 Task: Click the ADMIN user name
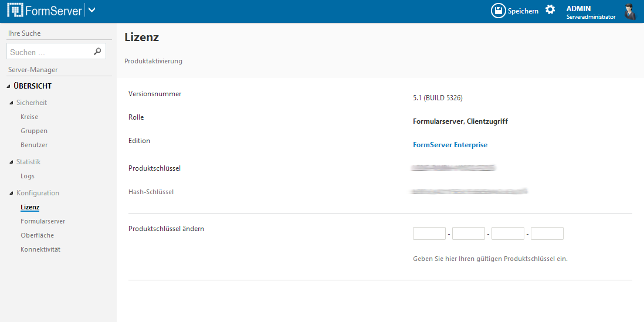point(578,8)
